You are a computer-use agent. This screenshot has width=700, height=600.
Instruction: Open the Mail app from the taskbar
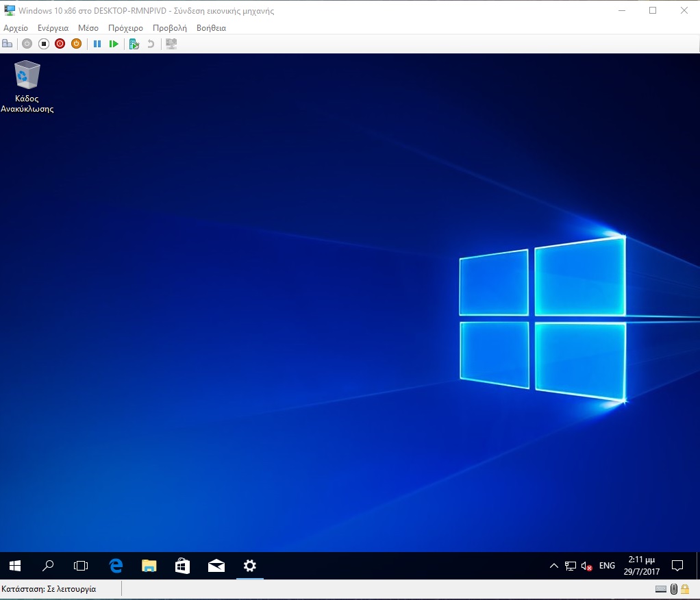216,566
